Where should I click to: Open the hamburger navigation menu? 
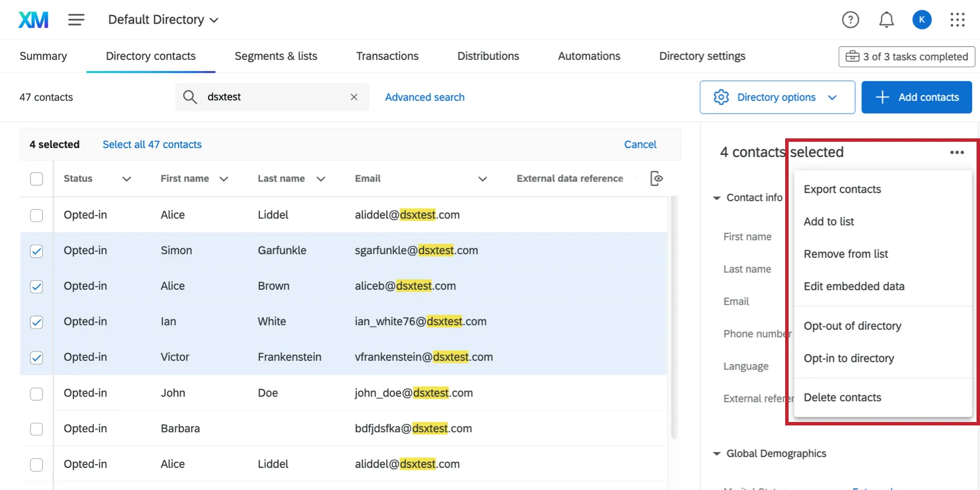[76, 20]
